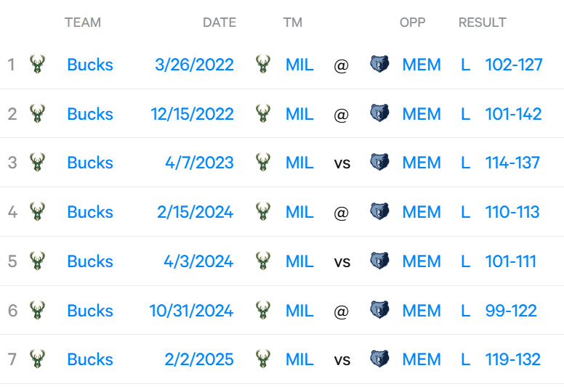
Task: Click the Bucks logo next to MIL in row 7
Action: pos(263,359)
